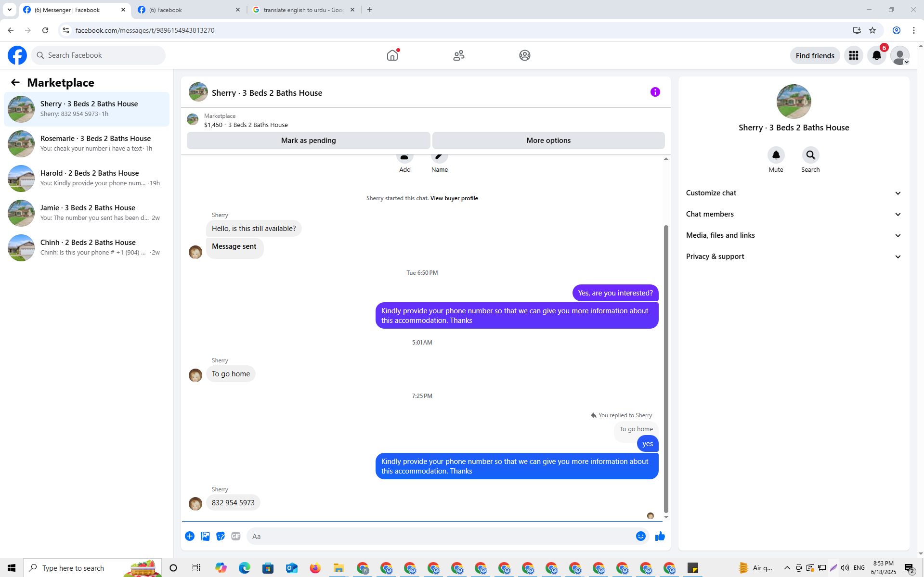Open File Explorer from the taskbar

(x=339, y=568)
